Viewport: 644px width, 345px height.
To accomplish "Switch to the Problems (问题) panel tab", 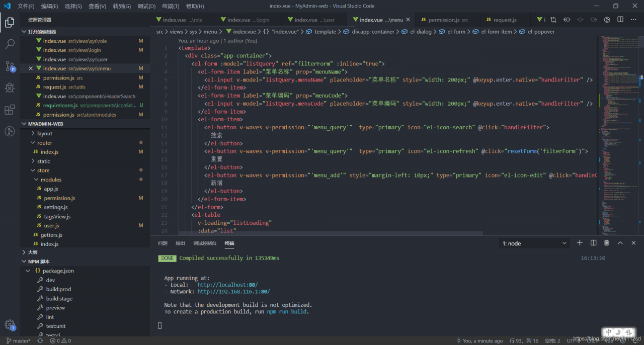I will (163, 243).
